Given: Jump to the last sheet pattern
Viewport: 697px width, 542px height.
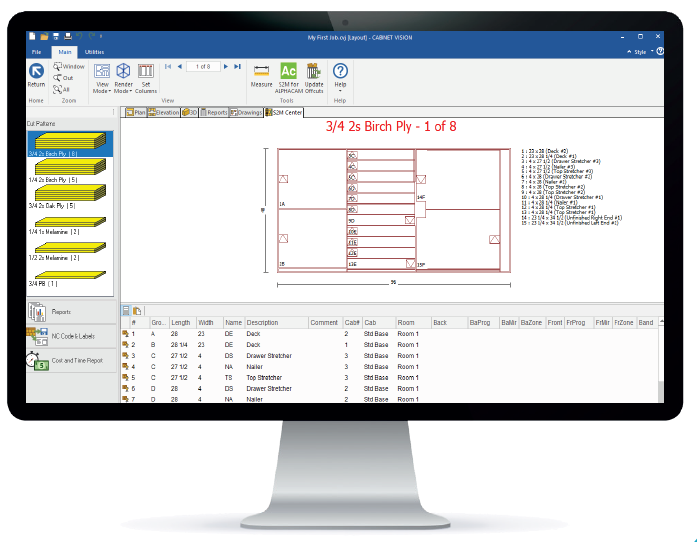Looking at the screenshot, I should coord(237,66).
